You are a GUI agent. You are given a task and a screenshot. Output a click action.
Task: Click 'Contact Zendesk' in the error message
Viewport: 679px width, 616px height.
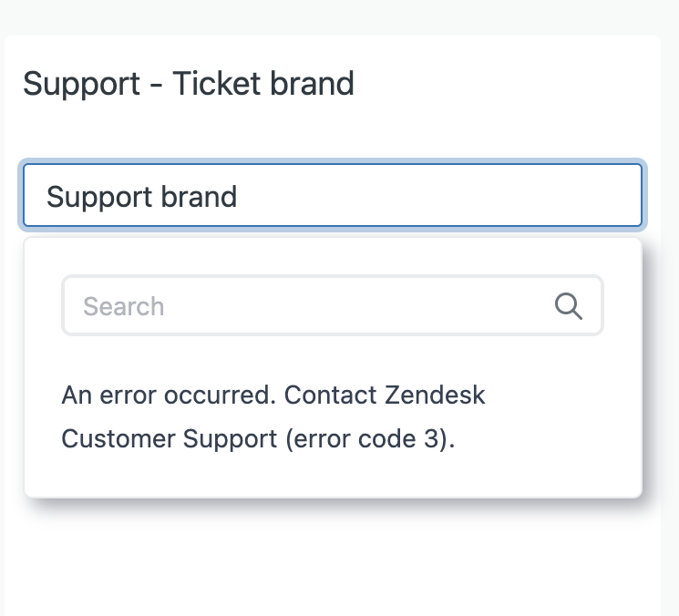pyautogui.click(x=385, y=395)
